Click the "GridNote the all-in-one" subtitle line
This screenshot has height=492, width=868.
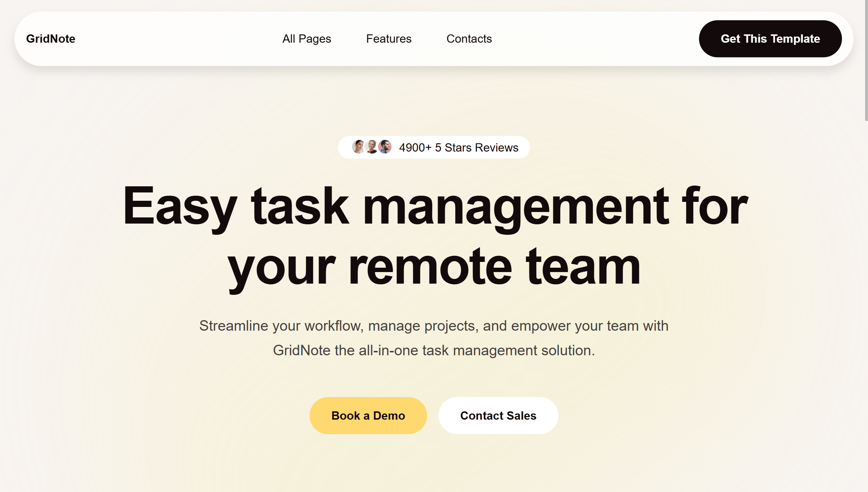coord(434,350)
